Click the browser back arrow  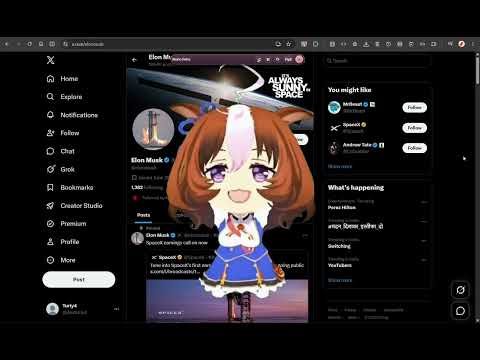point(6,44)
